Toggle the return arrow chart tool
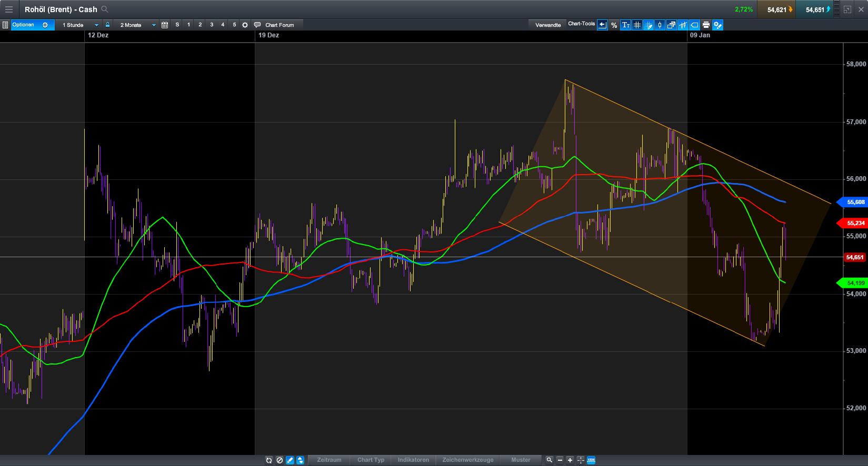The image size is (868, 466). pyautogui.click(x=602, y=25)
